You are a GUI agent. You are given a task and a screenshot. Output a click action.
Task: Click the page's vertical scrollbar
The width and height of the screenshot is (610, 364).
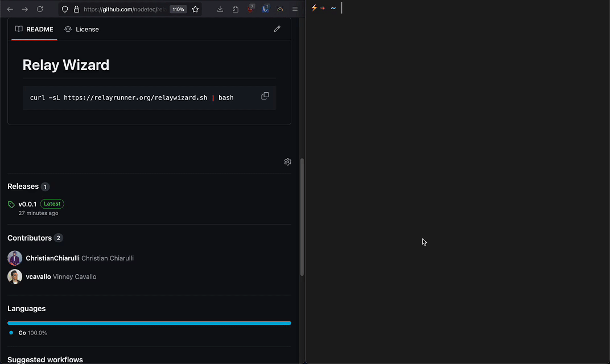(x=302, y=217)
